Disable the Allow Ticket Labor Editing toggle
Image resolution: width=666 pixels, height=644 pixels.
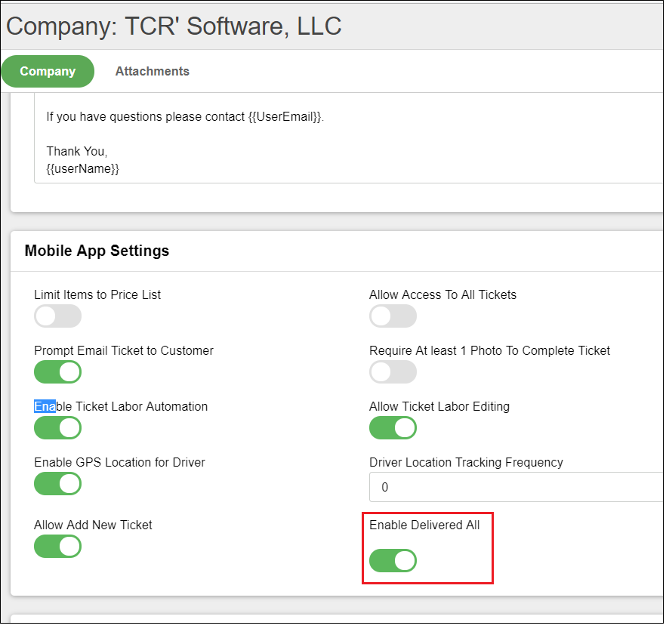[393, 428]
